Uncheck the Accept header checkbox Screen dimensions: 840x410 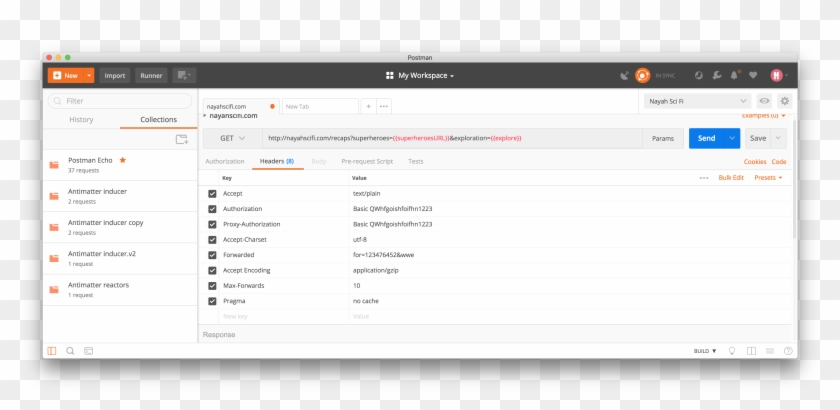212,193
